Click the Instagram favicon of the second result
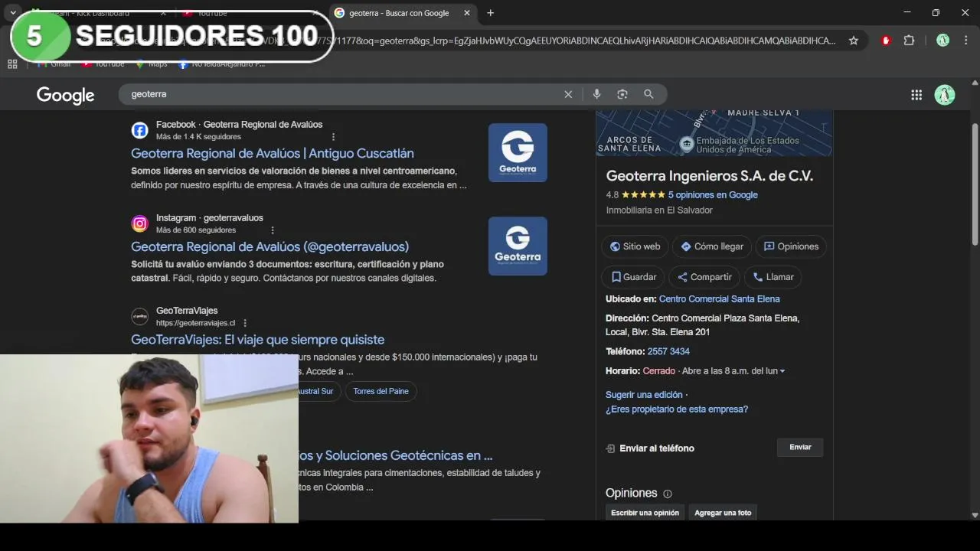 [x=139, y=223]
